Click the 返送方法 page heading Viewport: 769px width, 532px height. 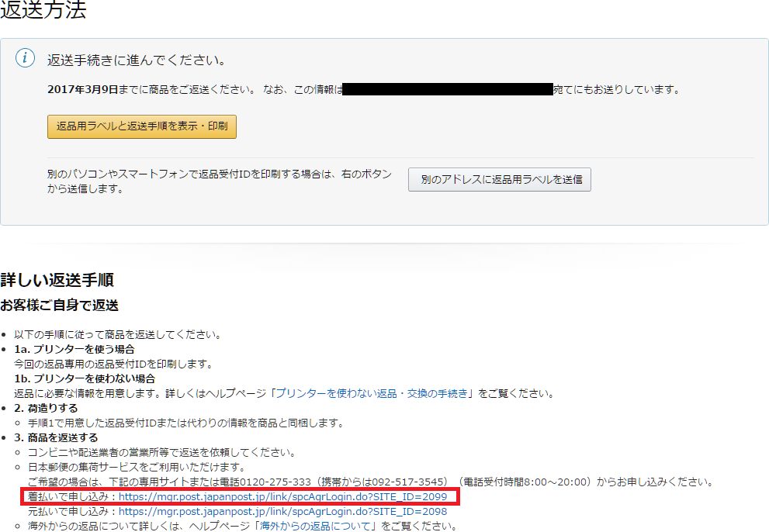43,10
